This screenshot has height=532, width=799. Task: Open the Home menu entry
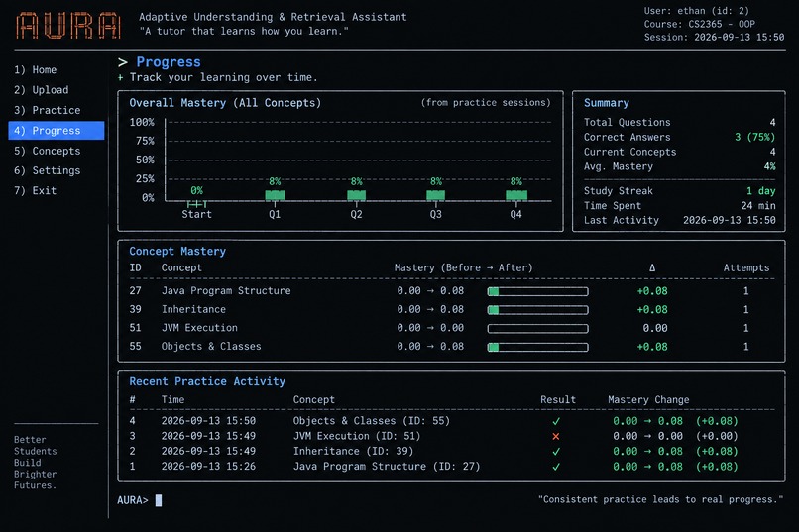[35, 69]
